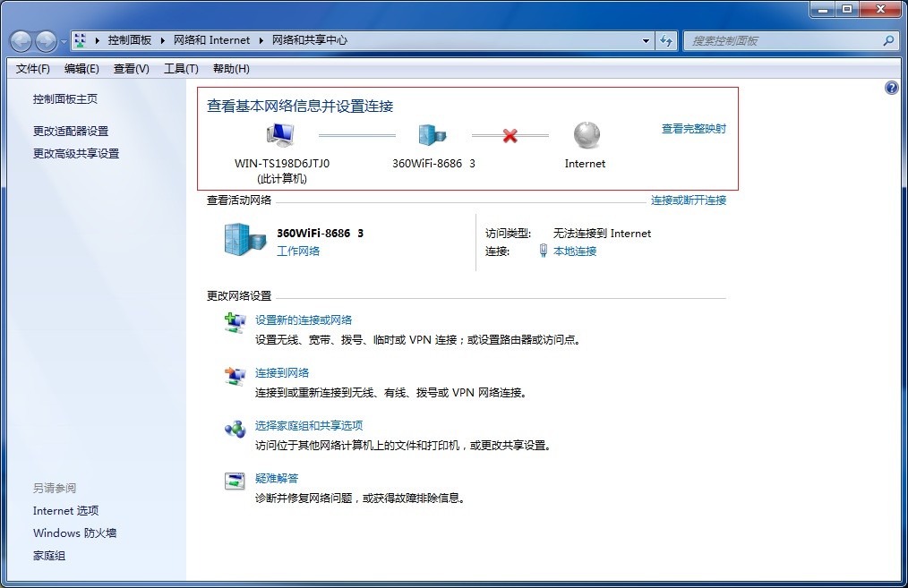Open Internet 选项 in sidebar
This screenshot has width=908, height=588.
65,510
